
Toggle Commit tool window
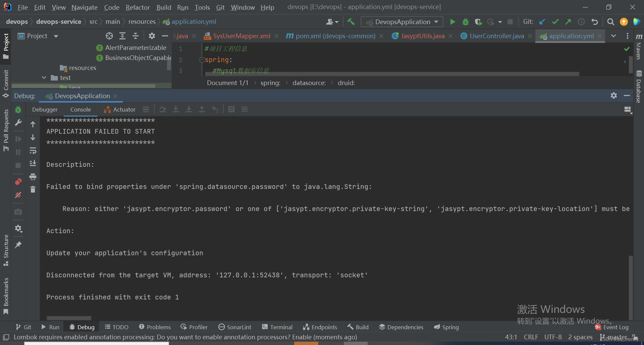6,84
